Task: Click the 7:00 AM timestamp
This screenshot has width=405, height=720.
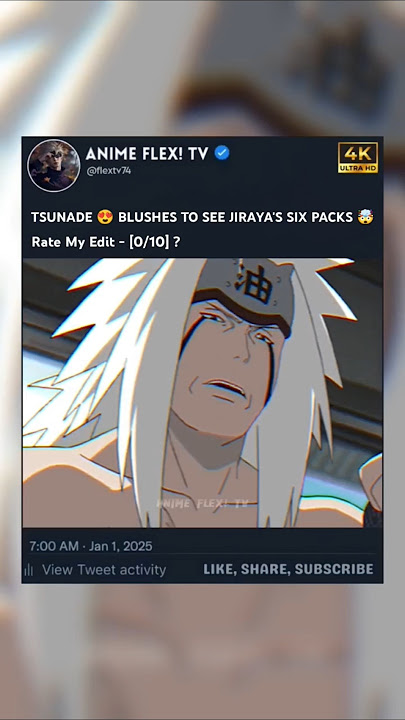Action: coord(54,546)
